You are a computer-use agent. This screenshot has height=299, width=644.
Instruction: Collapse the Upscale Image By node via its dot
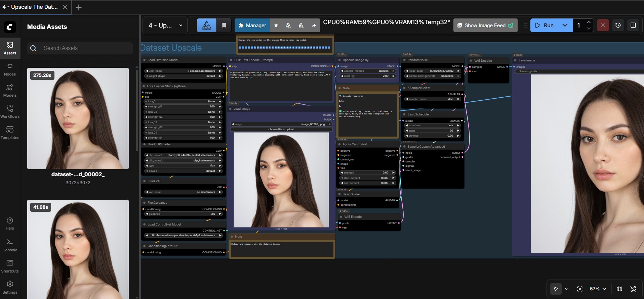coord(339,60)
